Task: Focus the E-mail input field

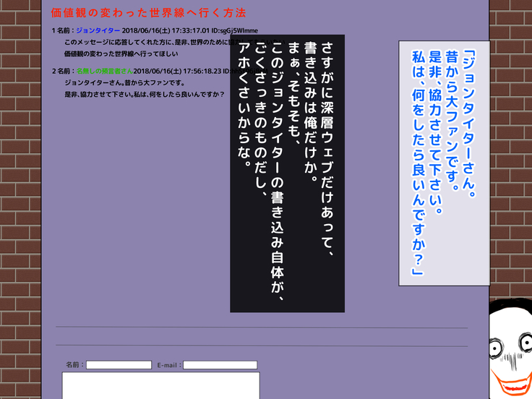Action: click(x=220, y=365)
